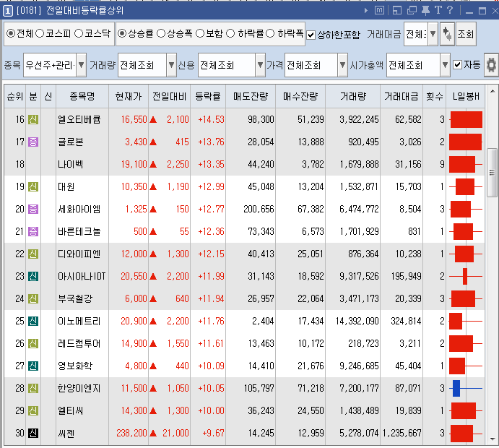This screenshot has height=448, width=499.
Task: Sort by the 현재가 column header
Action: click(x=129, y=96)
